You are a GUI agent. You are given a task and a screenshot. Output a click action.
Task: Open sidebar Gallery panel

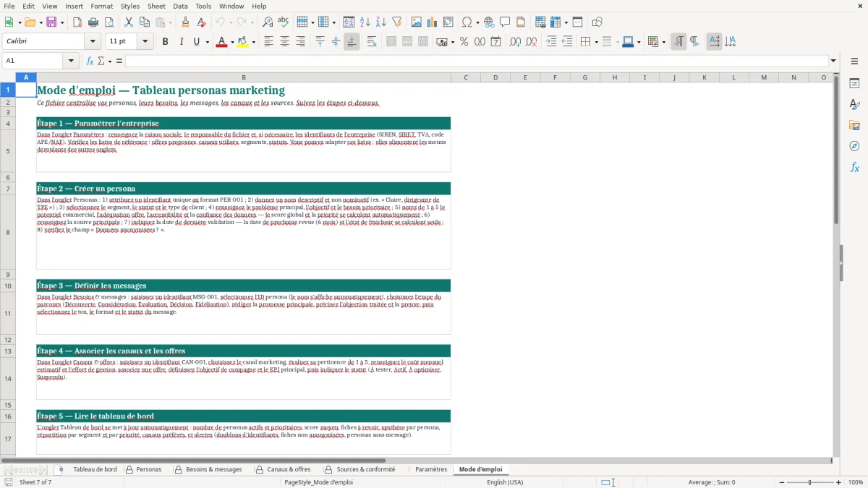click(x=854, y=126)
